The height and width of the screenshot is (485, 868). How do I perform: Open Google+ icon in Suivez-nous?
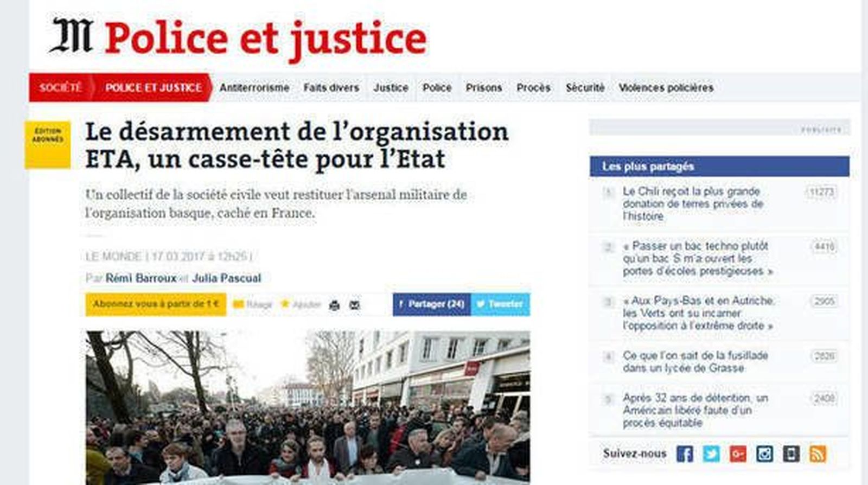738,454
